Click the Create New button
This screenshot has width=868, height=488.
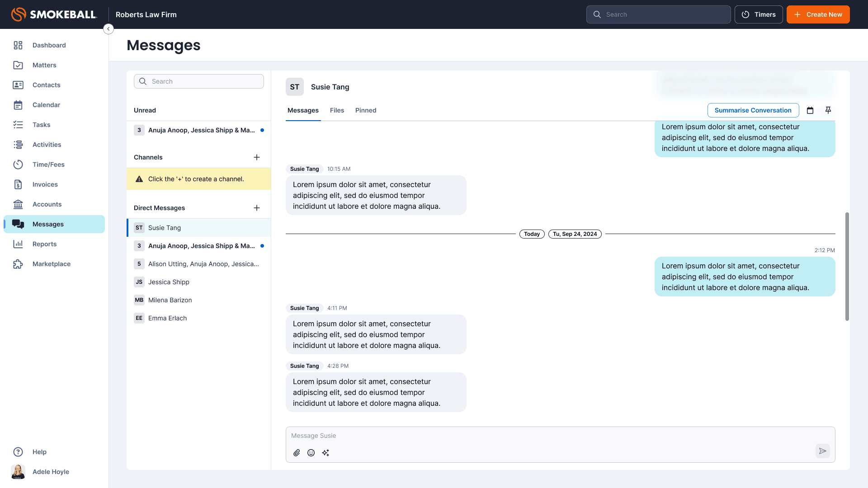(x=818, y=14)
